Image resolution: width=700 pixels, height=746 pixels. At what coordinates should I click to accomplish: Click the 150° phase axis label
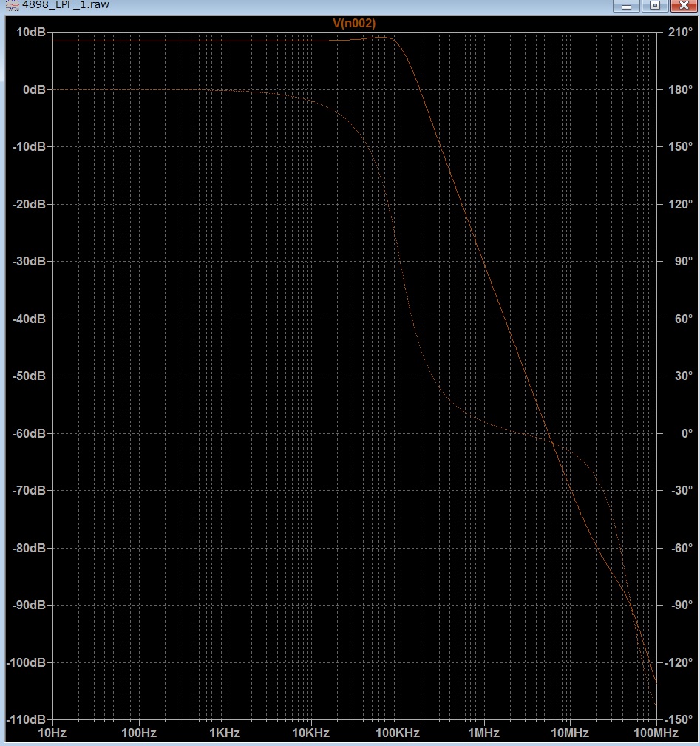click(680, 146)
